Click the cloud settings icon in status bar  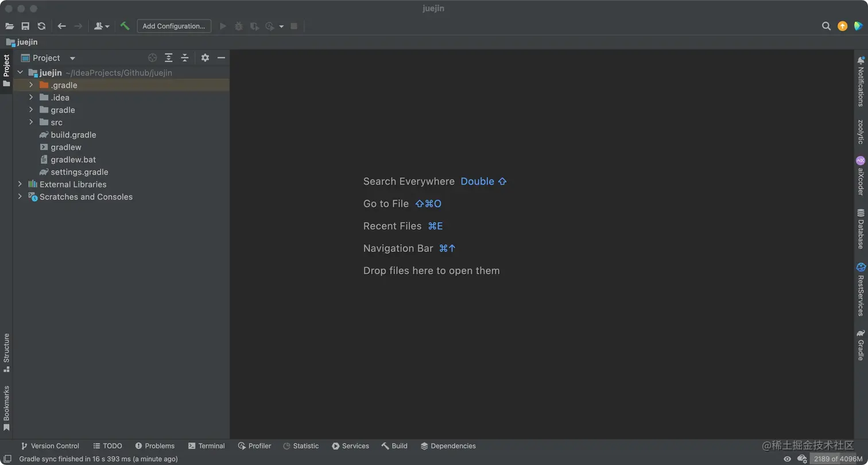[802, 459]
